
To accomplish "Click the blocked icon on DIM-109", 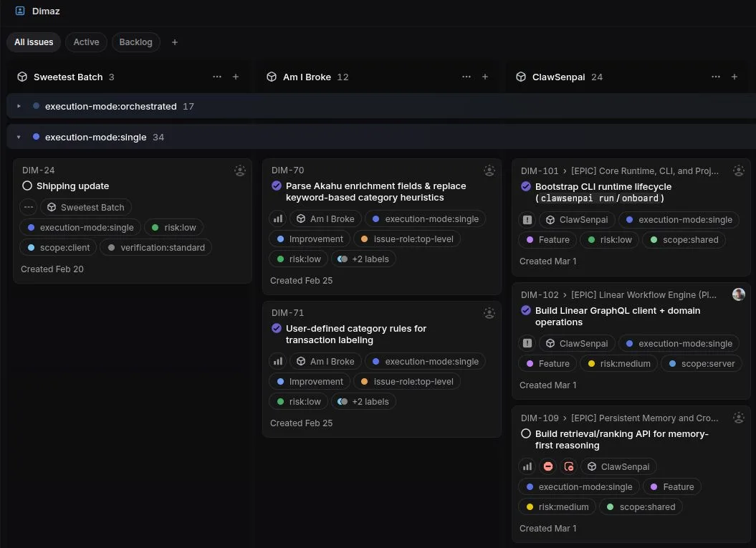I will pos(547,466).
